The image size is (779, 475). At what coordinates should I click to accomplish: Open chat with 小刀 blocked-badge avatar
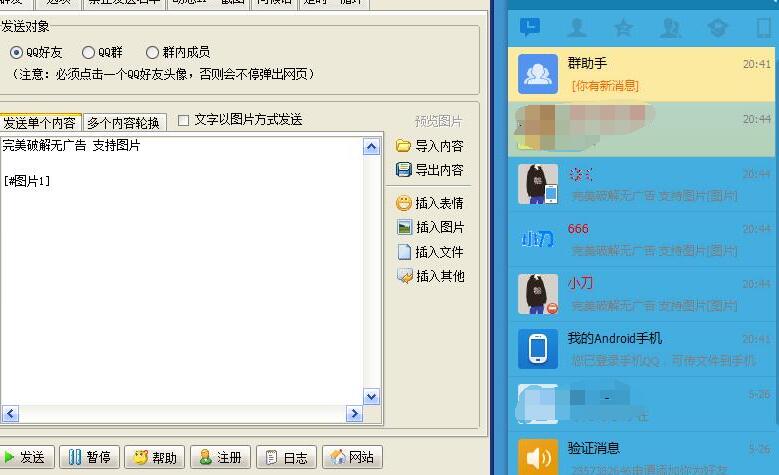tap(641, 294)
